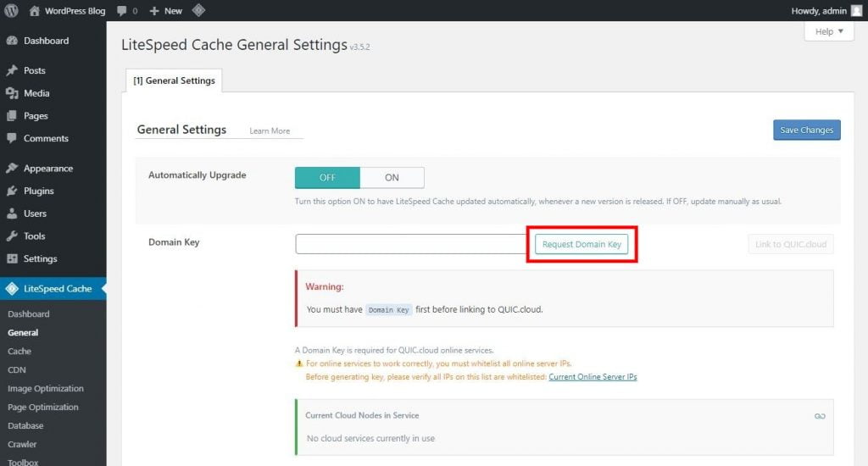This screenshot has width=868, height=466.
Task: Open Posts via the pushpin icon
Action: click(x=12, y=70)
